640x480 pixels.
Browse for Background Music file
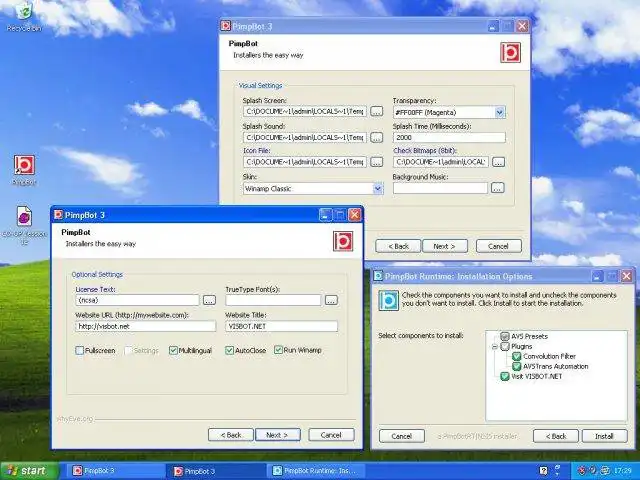tap(497, 188)
